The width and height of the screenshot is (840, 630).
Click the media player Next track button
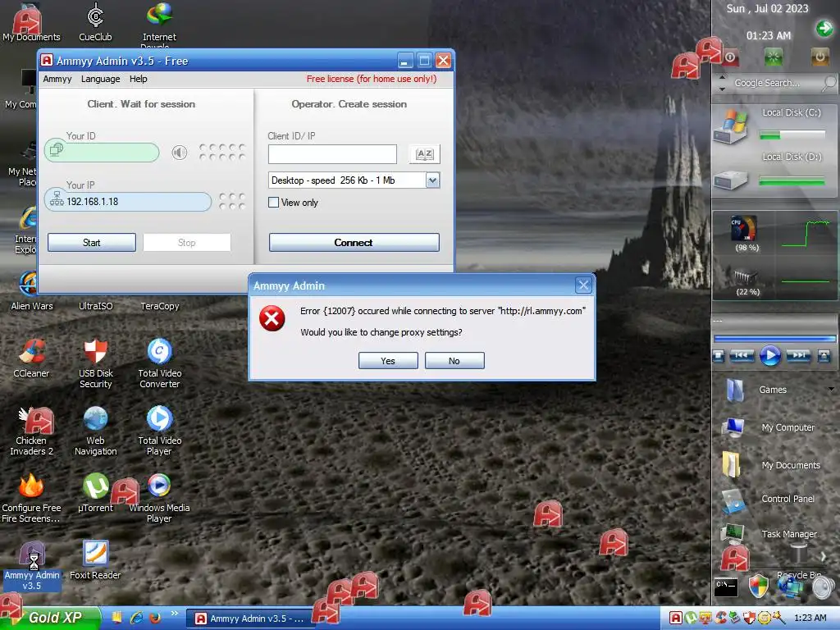click(x=799, y=356)
